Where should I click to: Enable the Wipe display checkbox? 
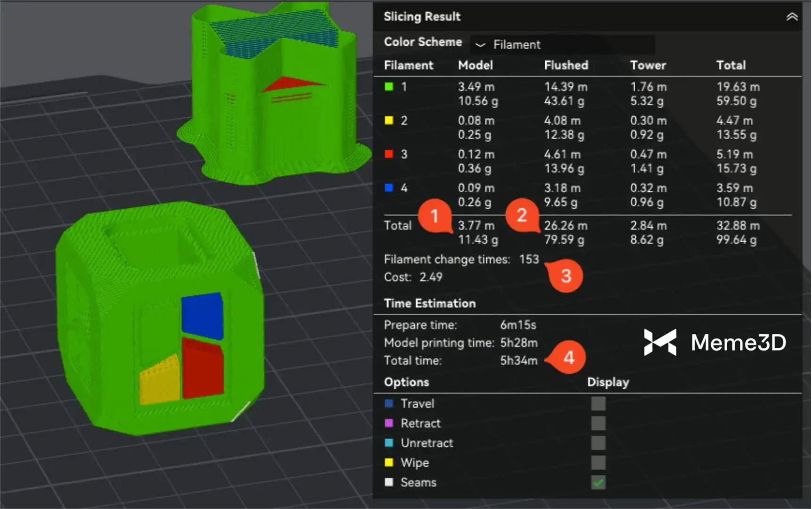(598, 462)
